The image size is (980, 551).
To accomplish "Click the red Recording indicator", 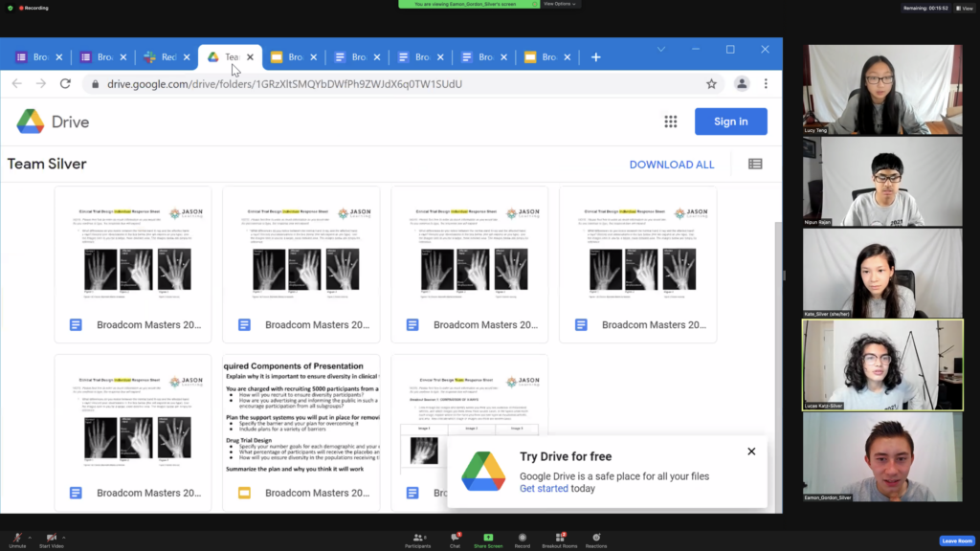I will [x=33, y=8].
